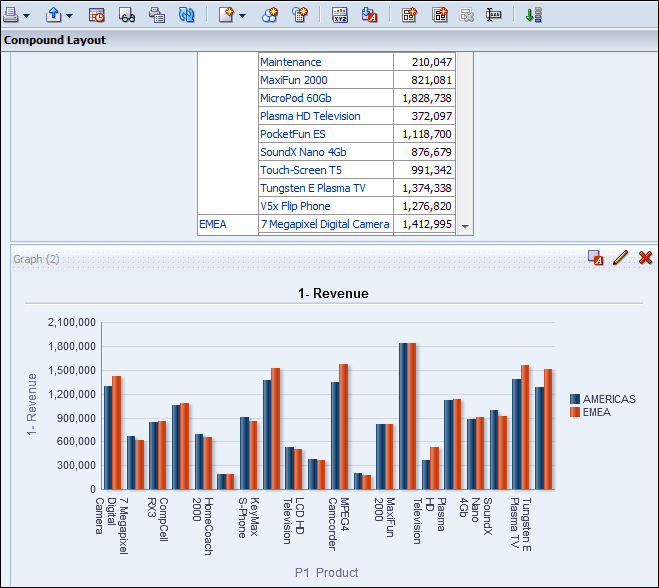Click the EMEA region link
659x588 pixels.
tap(213, 224)
